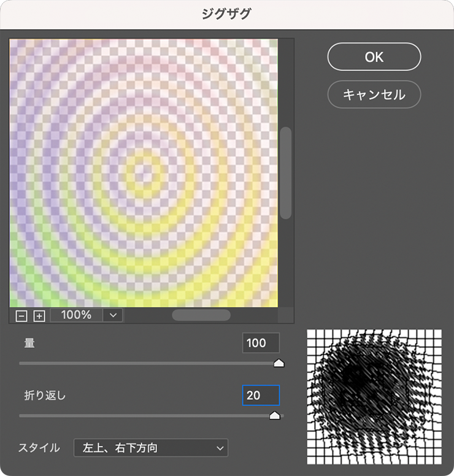Screen dimensions: 454x476
Task: Click the 折り返し slider handle
Action: (x=275, y=415)
